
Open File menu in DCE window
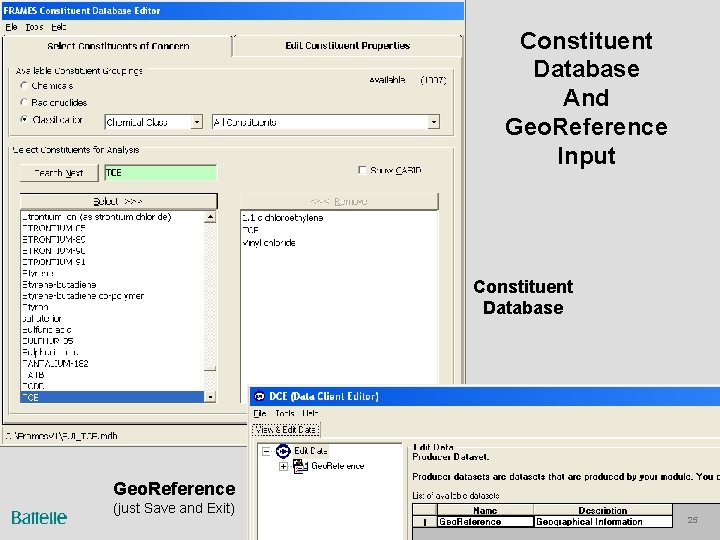pyautogui.click(x=260, y=413)
